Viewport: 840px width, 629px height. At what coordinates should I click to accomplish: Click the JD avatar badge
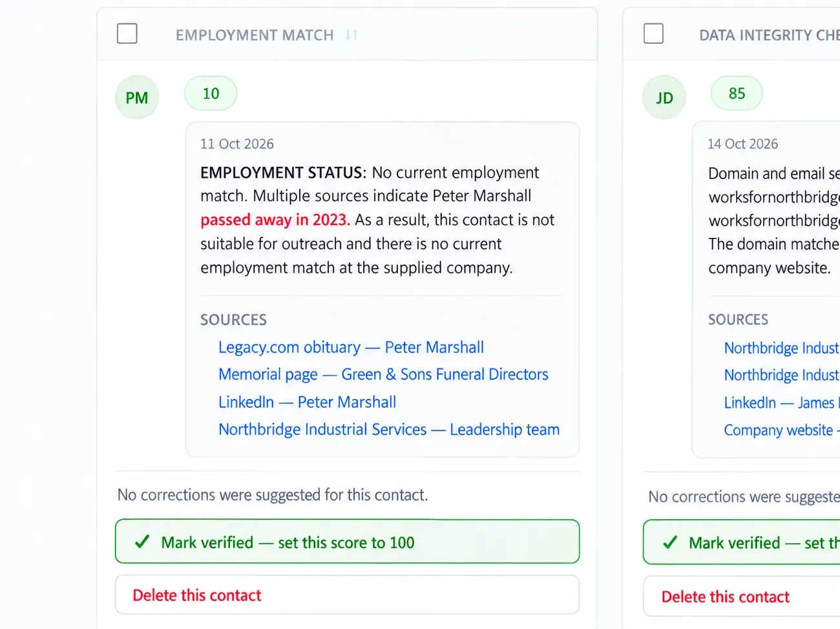664,98
